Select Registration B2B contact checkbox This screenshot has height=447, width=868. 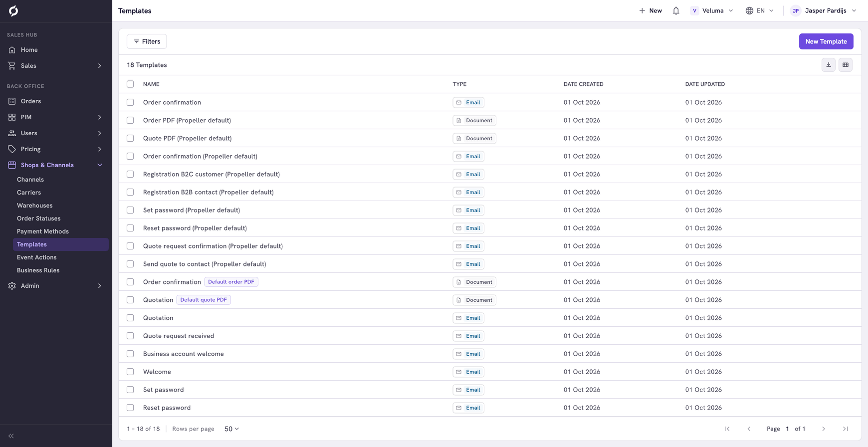(130, 192)
